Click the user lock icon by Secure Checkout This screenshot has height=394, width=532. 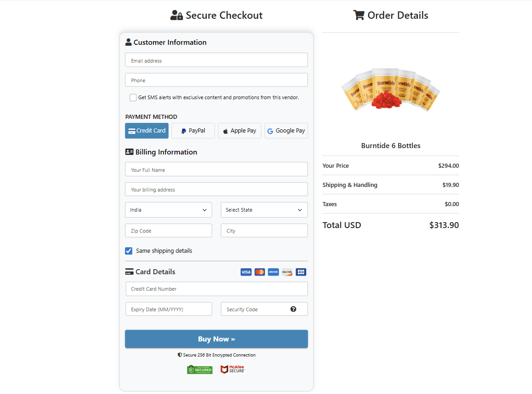(176, 15)
